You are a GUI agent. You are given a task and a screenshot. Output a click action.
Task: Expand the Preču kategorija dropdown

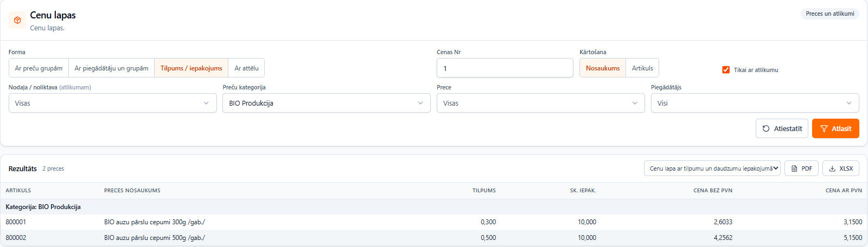click(327, 103)
